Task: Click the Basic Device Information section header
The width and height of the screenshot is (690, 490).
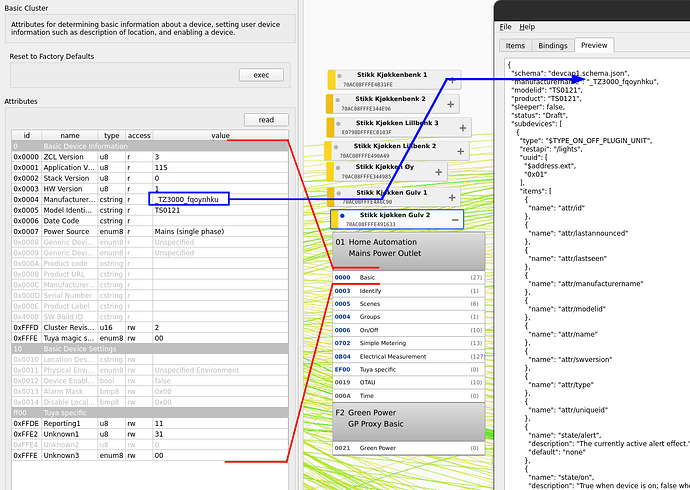Action: point(150,146)
